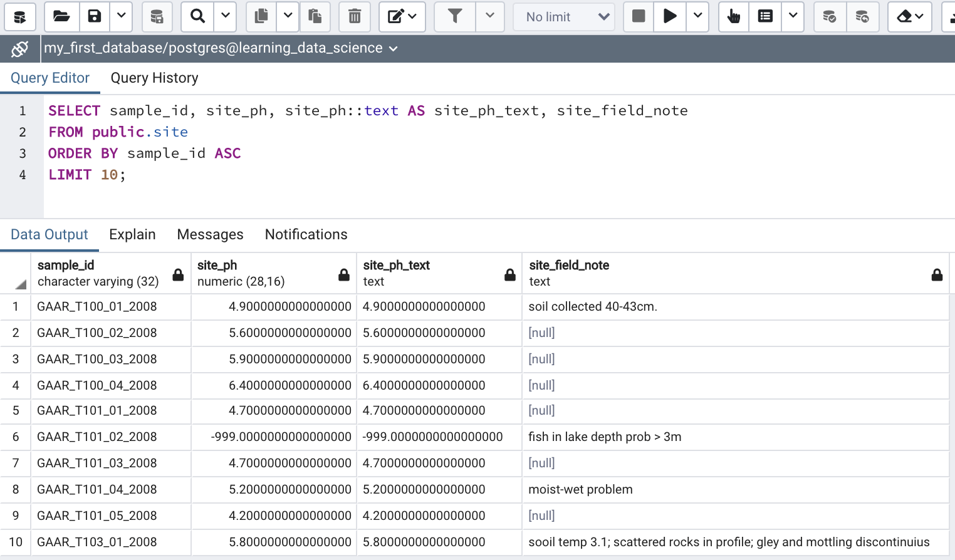The image size is (955, 560).
Task: Click the Delete trash icon
Action: (x=355, y=16)
